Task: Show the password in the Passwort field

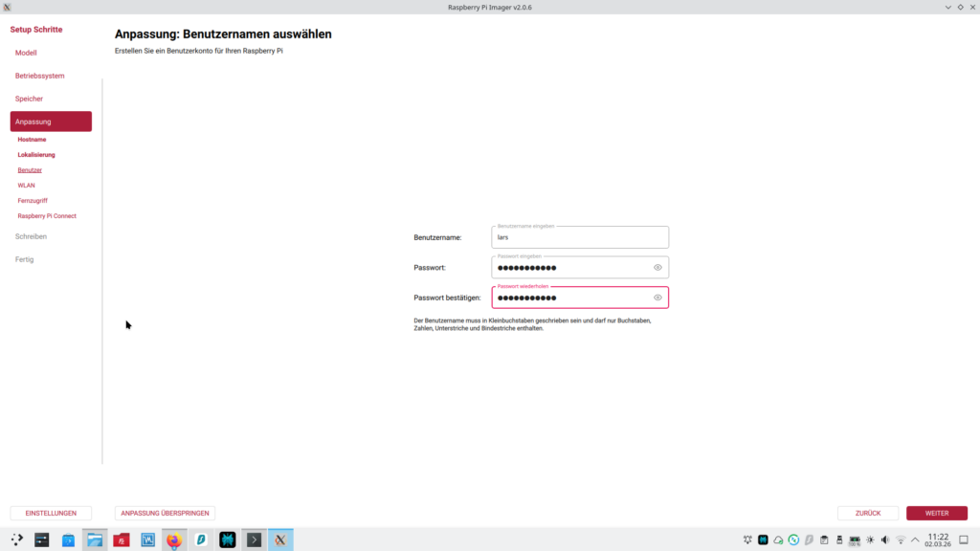Action: click(657, 268)
